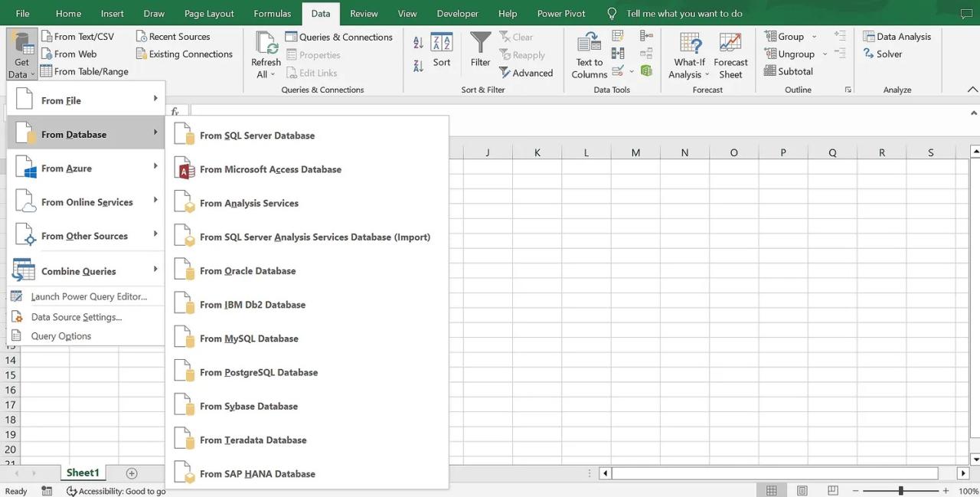Click the Refresh All icon
980x497 pixels.
coord(266,43)
